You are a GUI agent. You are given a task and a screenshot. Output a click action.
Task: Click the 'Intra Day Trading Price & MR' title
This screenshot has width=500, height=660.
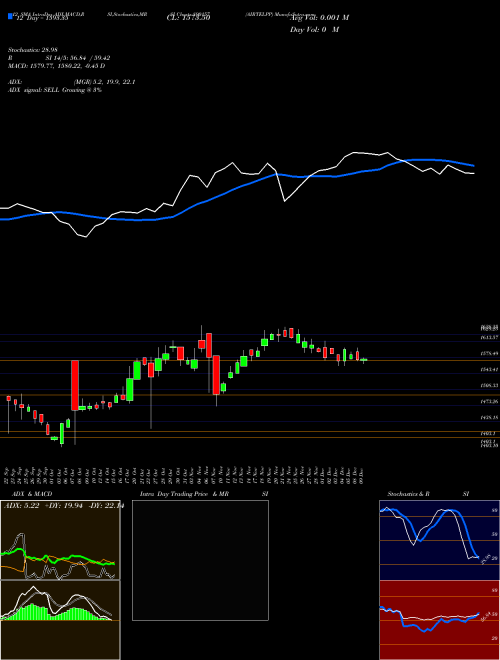(184, 494)
